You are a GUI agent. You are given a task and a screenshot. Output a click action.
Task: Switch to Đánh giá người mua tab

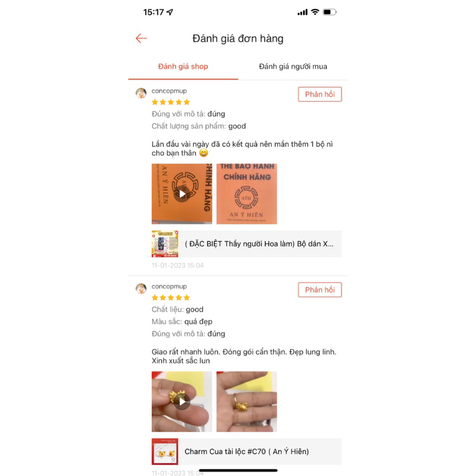(293, 67)
